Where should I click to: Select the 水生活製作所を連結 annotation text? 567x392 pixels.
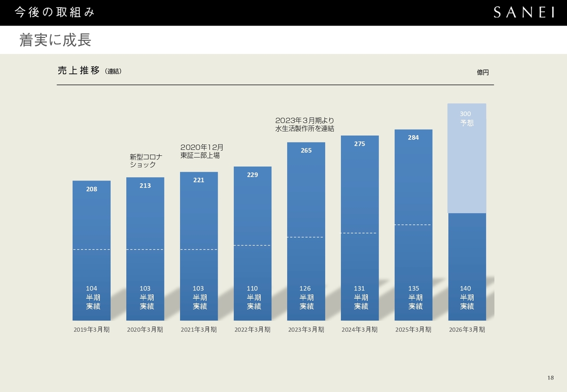305,129
